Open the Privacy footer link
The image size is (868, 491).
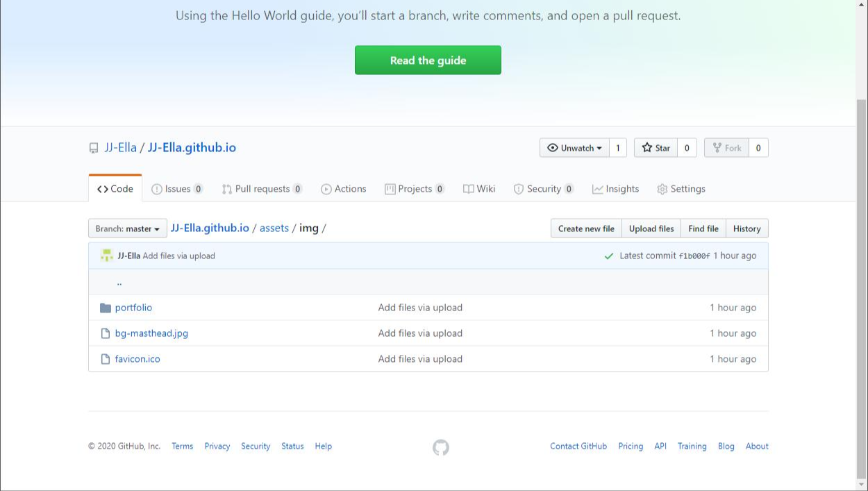(x=217, y=446)
